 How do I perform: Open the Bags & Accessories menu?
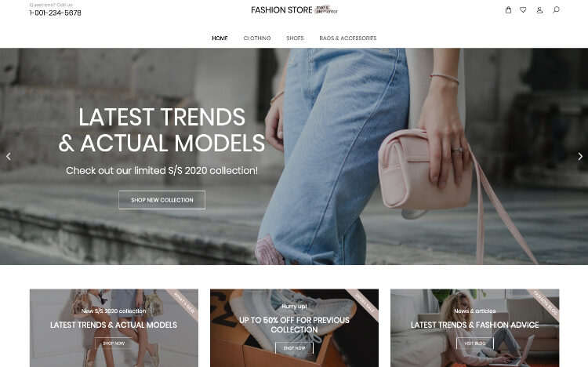[x=348, y=38]
